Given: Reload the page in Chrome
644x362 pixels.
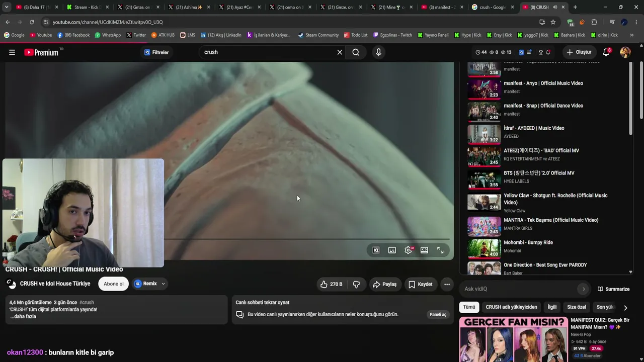Looking at the screenshot, I should 32,22.
